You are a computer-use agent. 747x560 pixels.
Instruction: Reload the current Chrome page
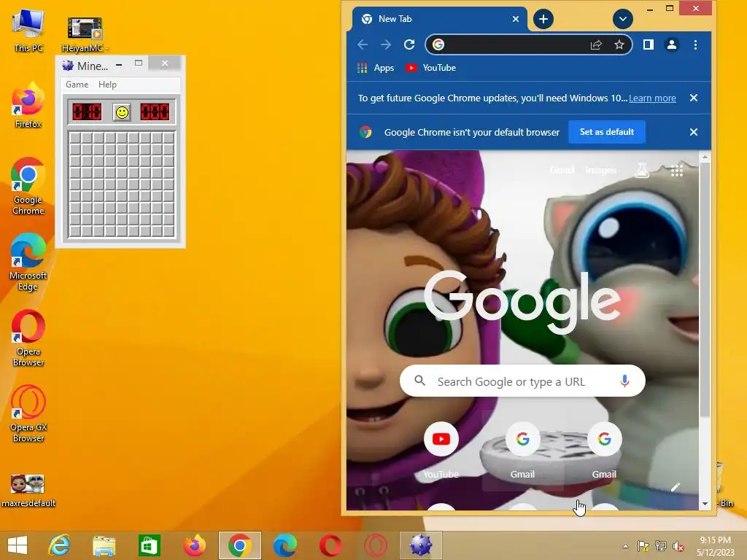(x=409, y=44)
